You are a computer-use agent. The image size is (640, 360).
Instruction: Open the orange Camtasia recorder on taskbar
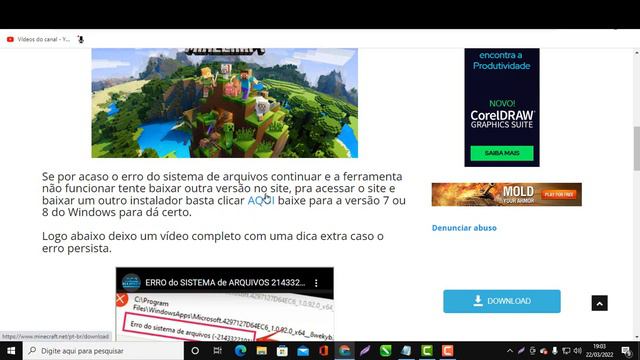pyautogui.click(x=447, y=351)
